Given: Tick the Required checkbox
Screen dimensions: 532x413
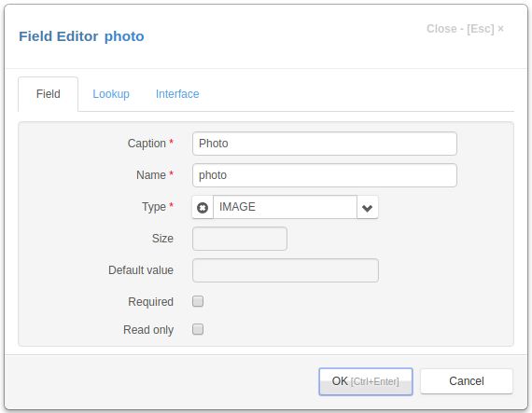Looking at the screenshot, I should [x=198, y=301].
